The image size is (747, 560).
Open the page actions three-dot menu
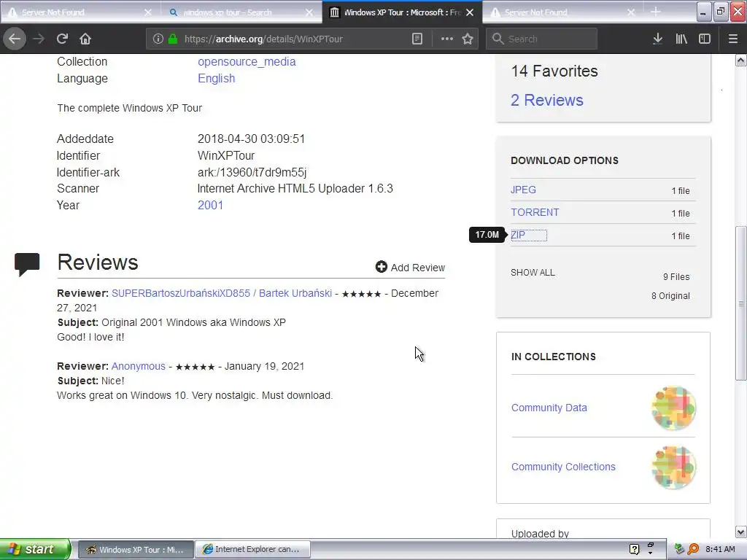click(x=447, y=39)
